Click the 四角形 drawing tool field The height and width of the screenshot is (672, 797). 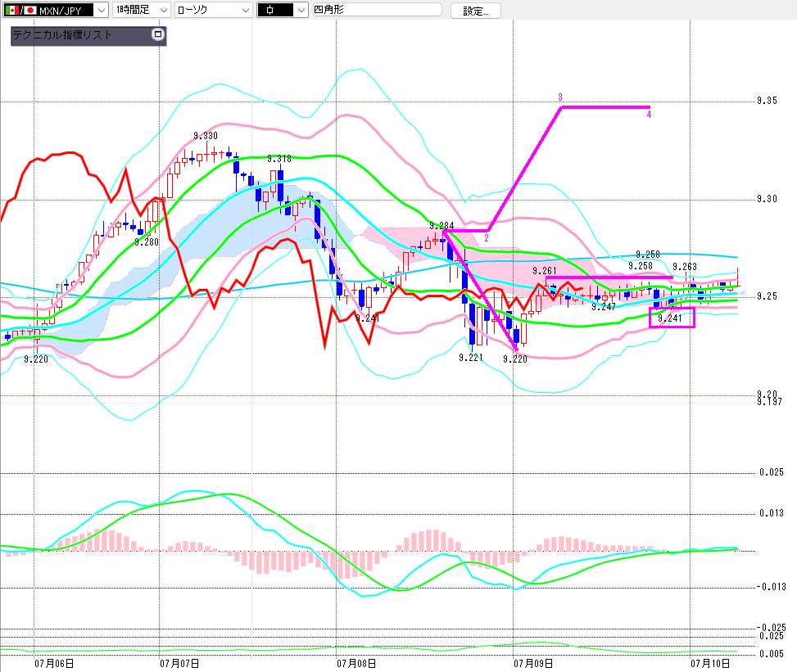(377, 10)
